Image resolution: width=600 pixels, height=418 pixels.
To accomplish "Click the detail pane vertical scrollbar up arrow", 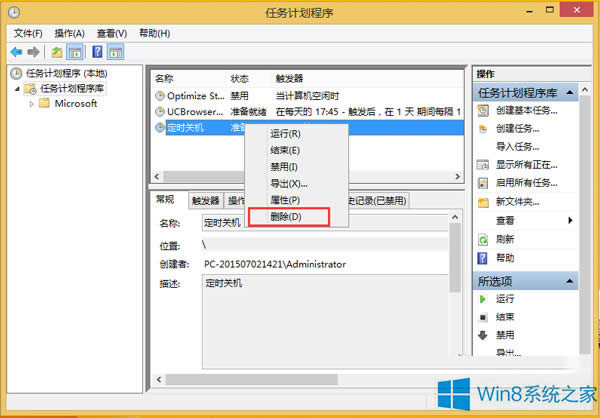I will 455,217.
